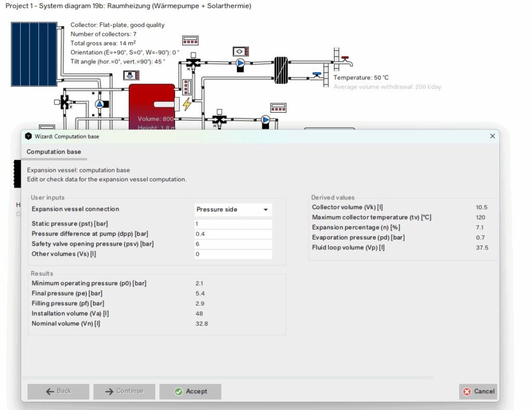Click the Continue button
The width and height of the screenshot is (532, 410).
pos(124,391)
